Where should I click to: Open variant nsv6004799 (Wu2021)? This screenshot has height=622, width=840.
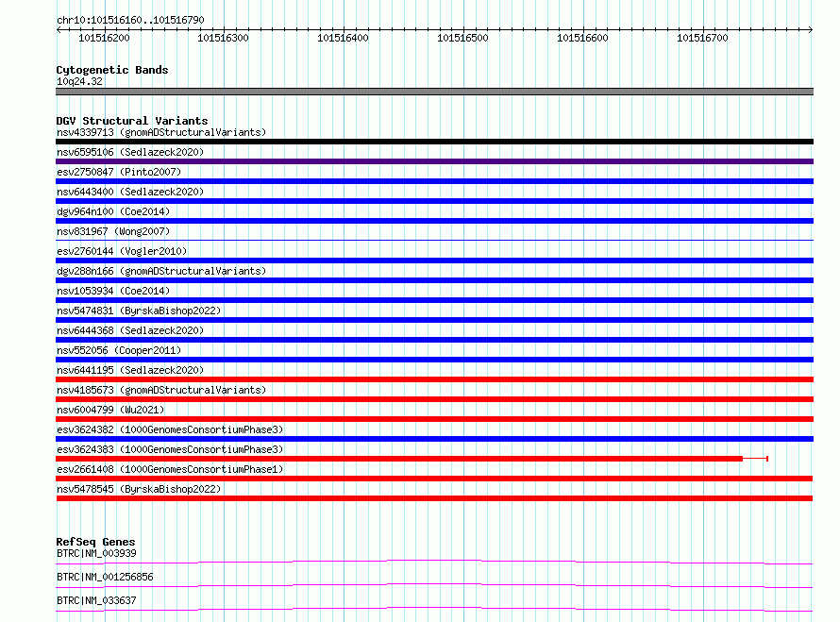pos(110,410)
